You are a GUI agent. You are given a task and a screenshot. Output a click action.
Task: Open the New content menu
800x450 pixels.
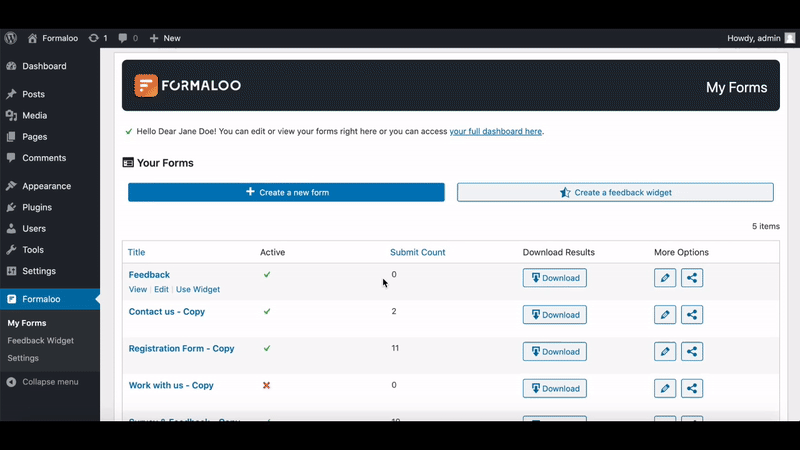[x=165, y=38]
